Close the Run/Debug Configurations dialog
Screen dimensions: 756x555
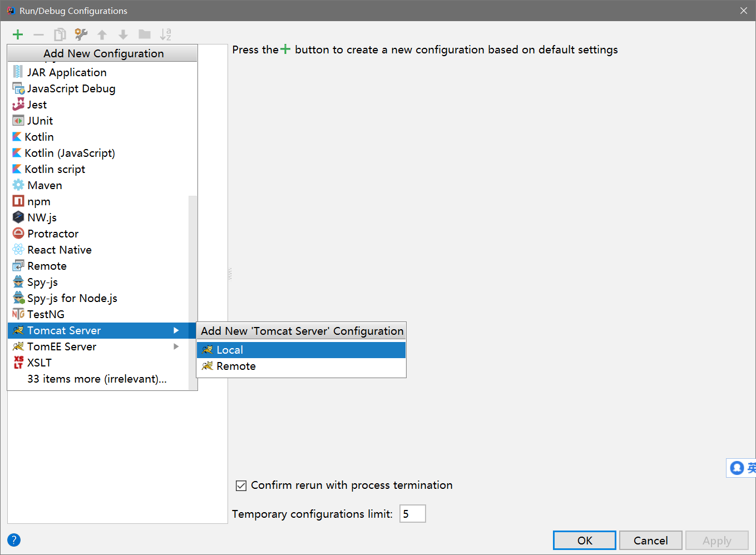click(x=744, y=11)
